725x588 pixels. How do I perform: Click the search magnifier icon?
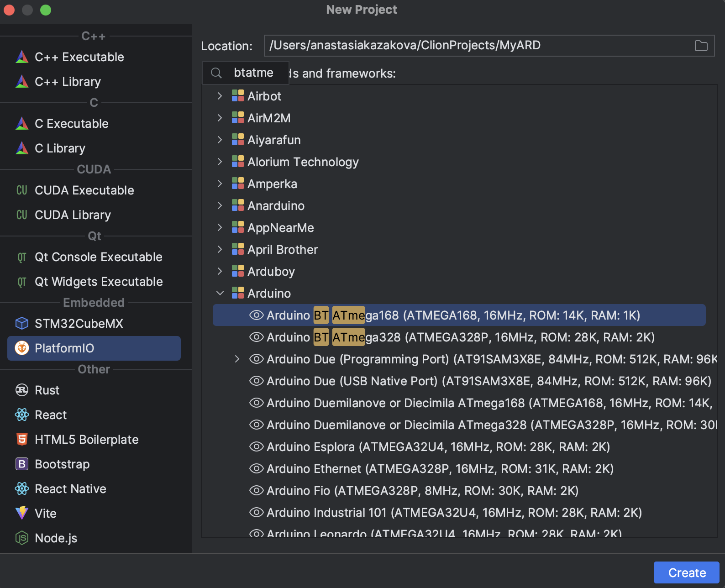pyautogui.click(x=216, y=73)
